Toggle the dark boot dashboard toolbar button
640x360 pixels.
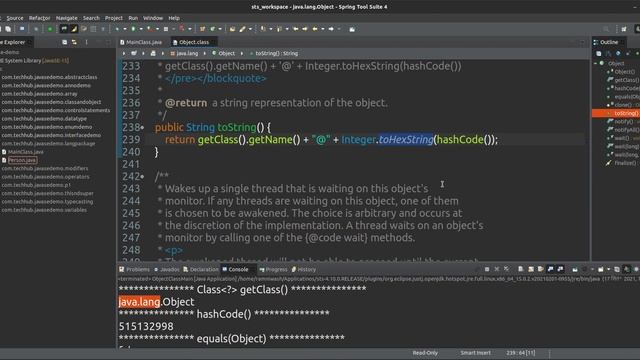click(64, 29)
